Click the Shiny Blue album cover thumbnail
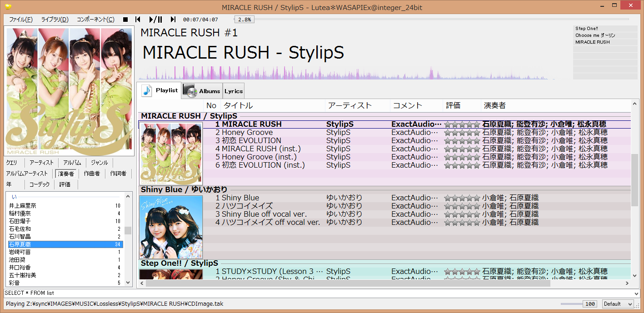 click(171, 227)
